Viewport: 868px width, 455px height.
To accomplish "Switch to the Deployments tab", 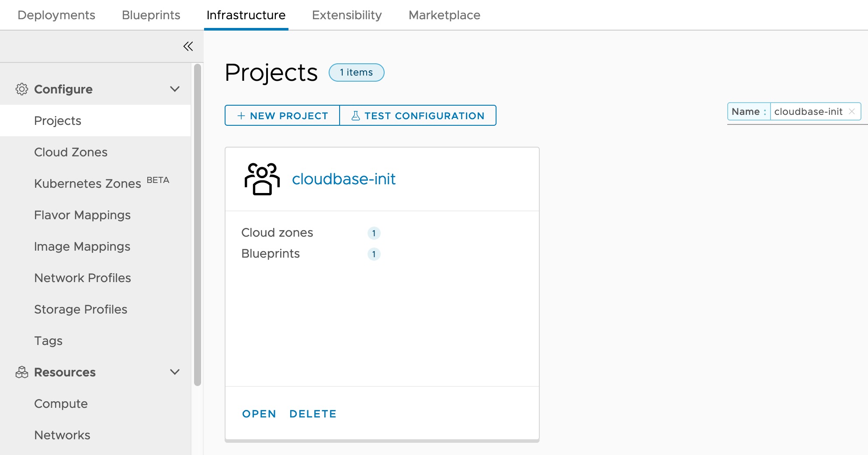I will [56, 15].
